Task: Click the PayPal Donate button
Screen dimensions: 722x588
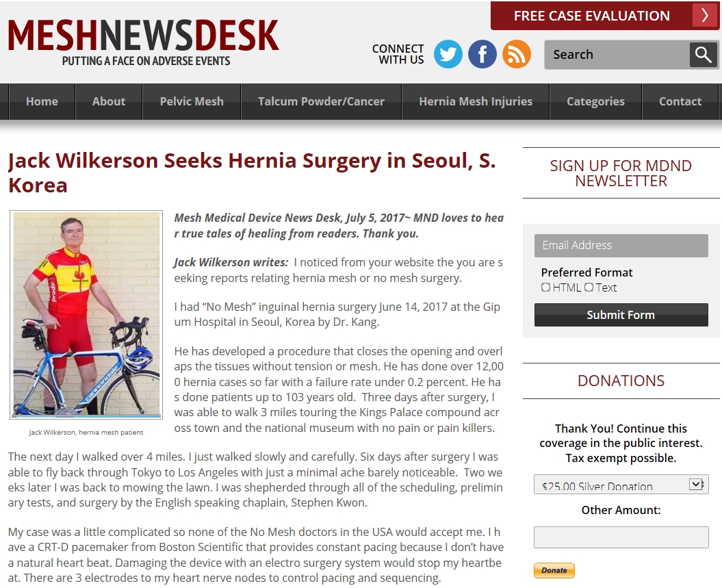Action: pos(554,570)
